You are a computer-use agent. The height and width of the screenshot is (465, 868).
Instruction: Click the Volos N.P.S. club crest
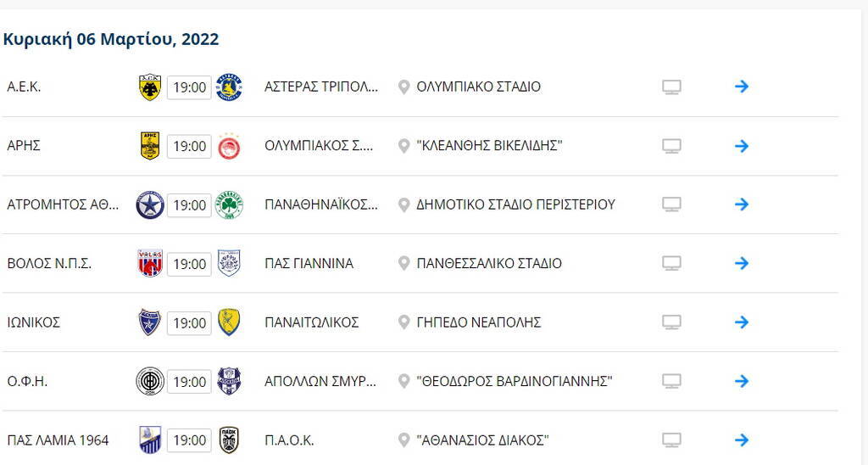(x=150, y=263)
